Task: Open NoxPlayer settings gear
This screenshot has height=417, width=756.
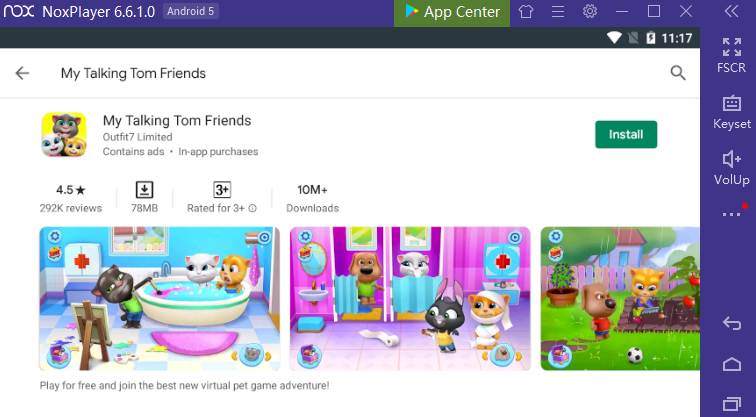Action: (590, 12)
